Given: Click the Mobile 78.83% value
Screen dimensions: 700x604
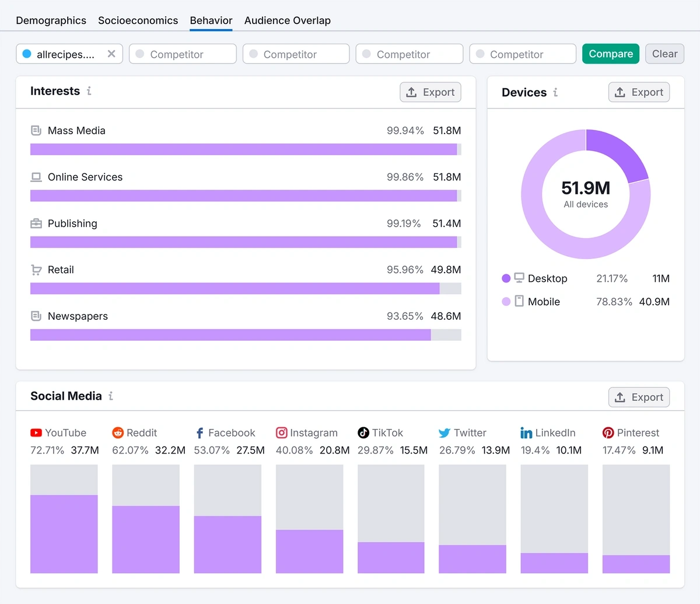Looking at the screenshot, I should click(614, 302).
